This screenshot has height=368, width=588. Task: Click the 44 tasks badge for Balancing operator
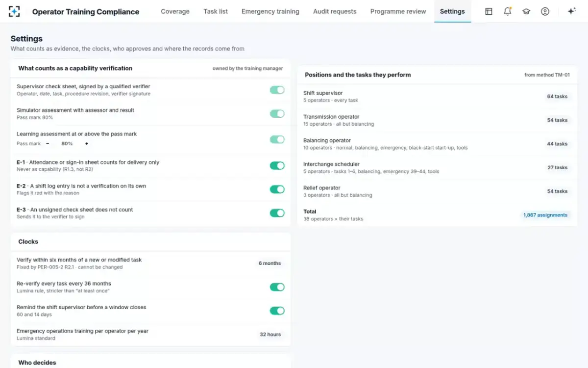[x=558, y=144]
